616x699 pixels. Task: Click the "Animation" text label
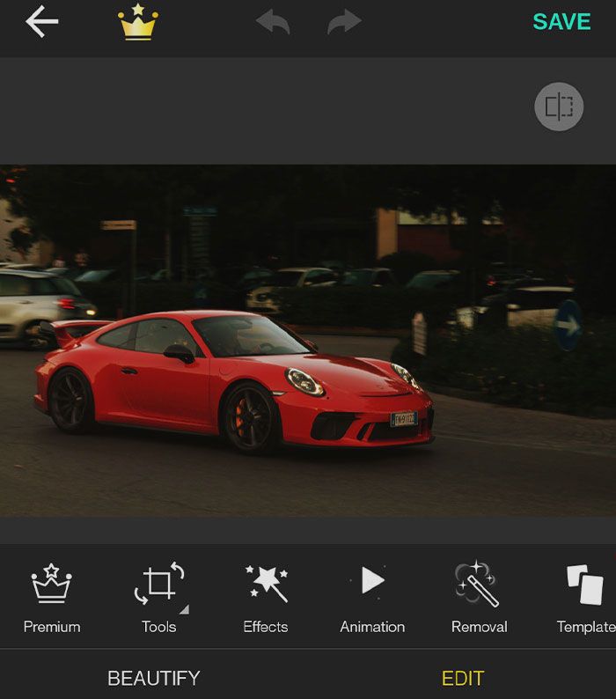coord(372,627)
